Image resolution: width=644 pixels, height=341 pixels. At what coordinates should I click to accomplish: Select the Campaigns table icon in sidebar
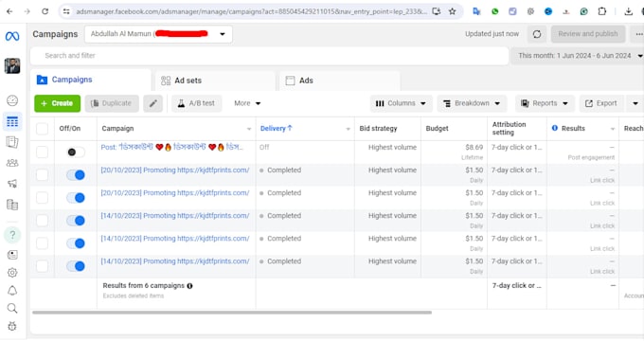(12, 121)
